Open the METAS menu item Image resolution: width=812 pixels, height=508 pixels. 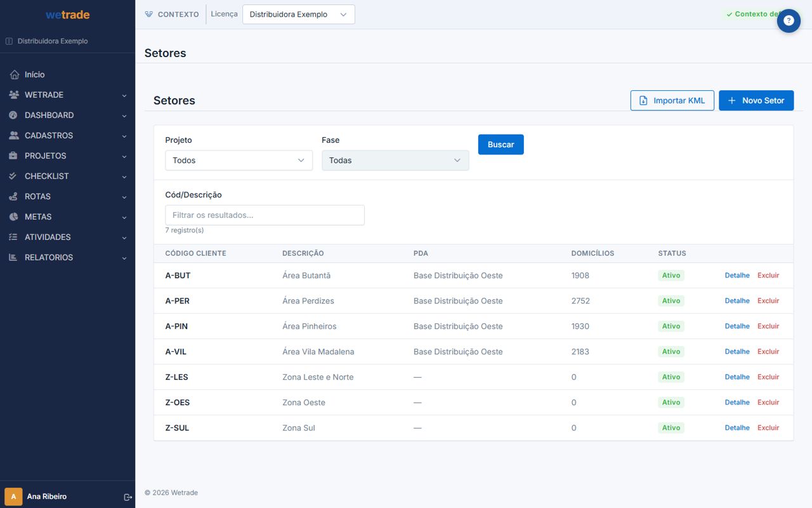click(67, 217)
